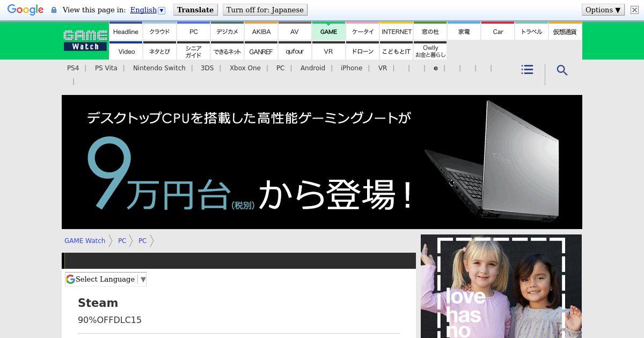Open the 仮想通貨 tab
The image size is (644, 338).
pyautogui.click(x=565, y=32)
